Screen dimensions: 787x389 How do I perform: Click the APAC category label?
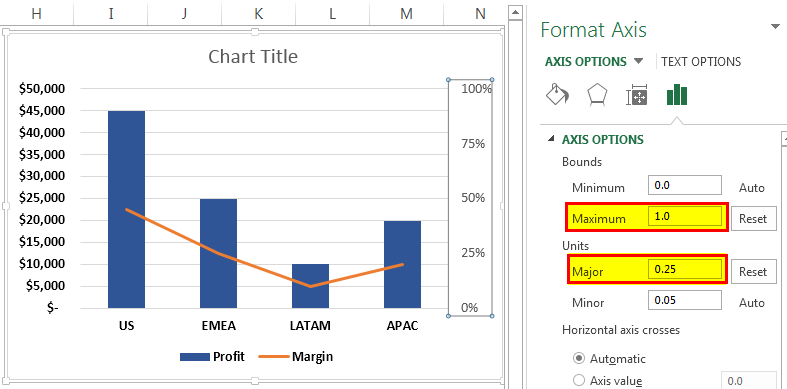(403, 326)
